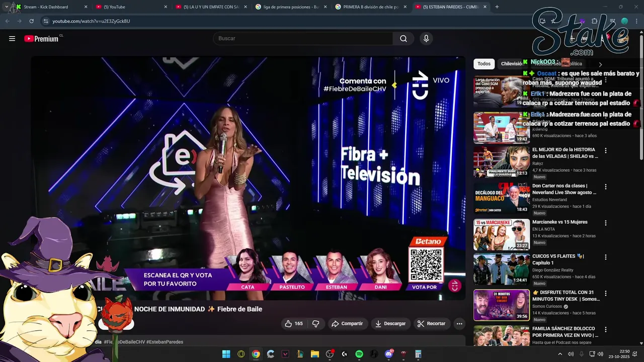Click the search magnifier button
This screenshot has width=644, height=362.
point(404,39)
